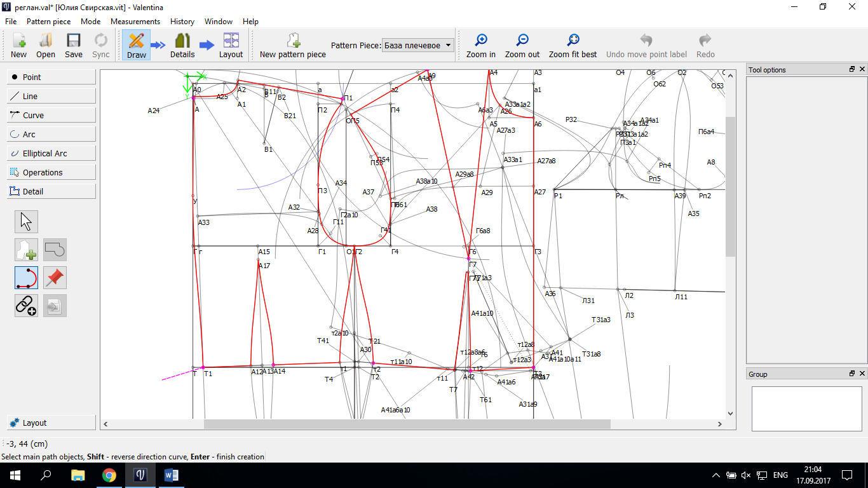Toggle the Draw mode button
Image resolution: width=868 pixels, height=488 pixels.
[x=136, y=45]
